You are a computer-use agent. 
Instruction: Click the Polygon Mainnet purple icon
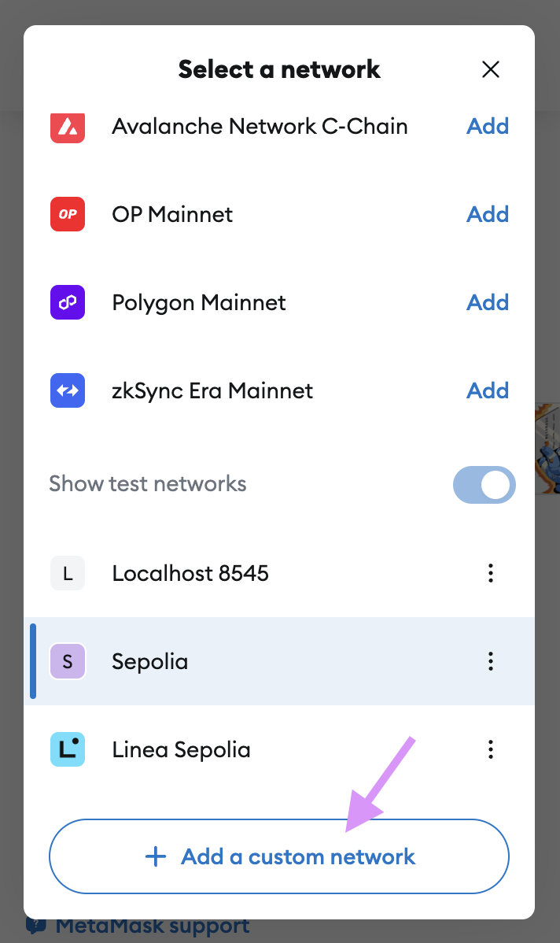coord(68,302)
